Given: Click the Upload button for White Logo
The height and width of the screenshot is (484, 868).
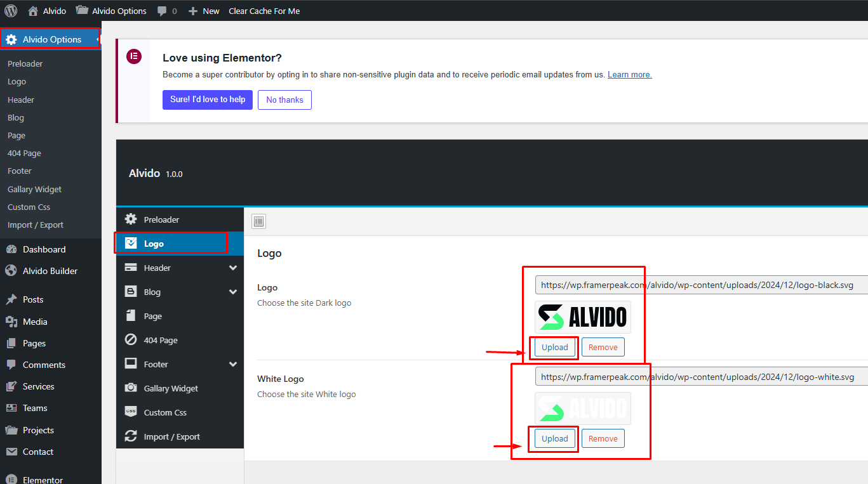Looking at the screenshot, I should [555, 438].
